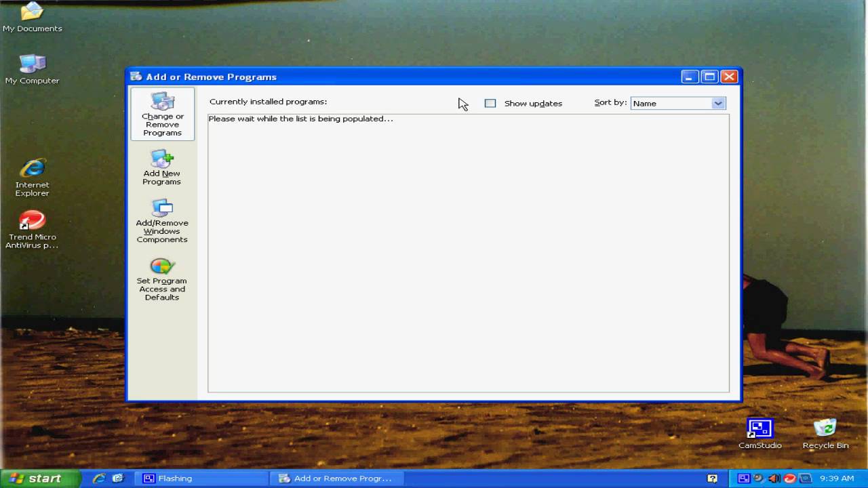Close the Add or Remove Programs window
868x488 pixels.
729,77
